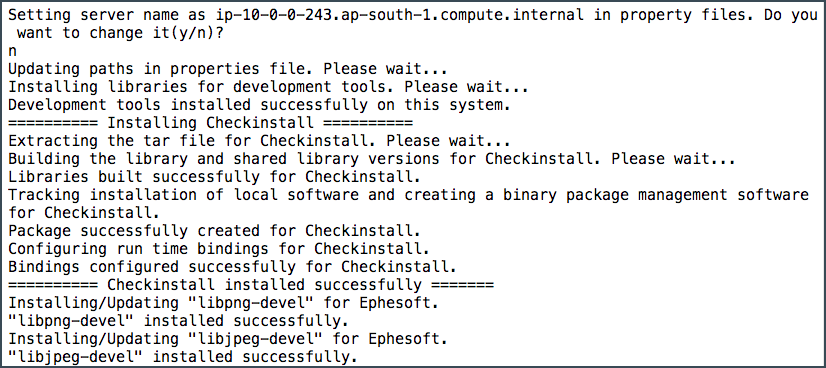Click '"libpng-devel" installed successfully' line
This screenshot has height=368, width=826.
pyautogui.click(x=179, y=321)
